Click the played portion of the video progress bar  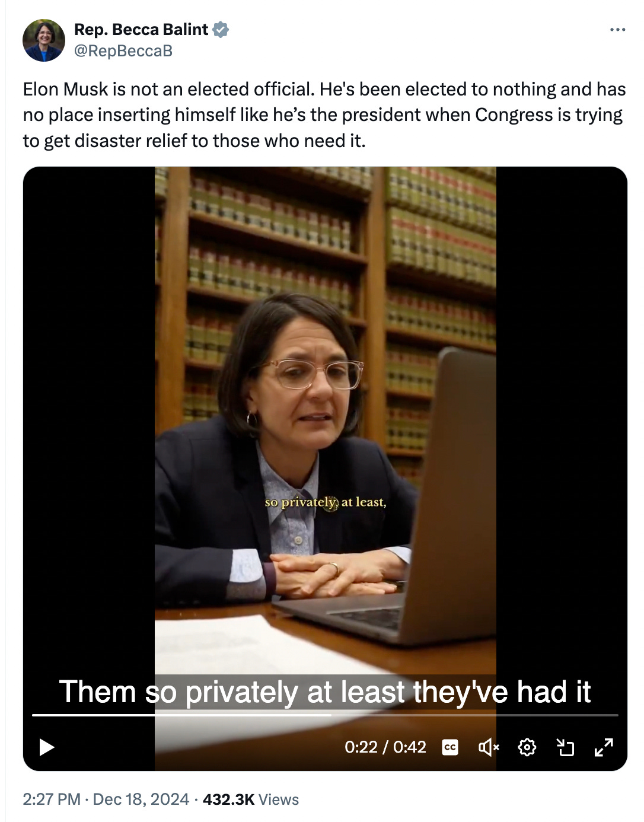tap(181, 715)
